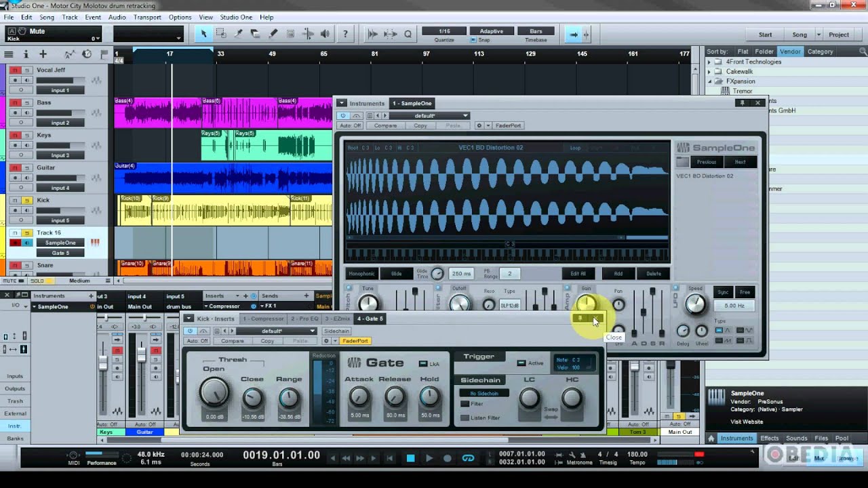868x488 pixels.
Task: Open the track inspector info icon
Action: 26,54
